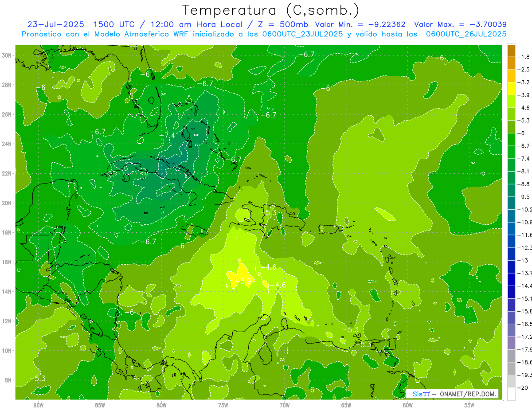532x411 pixels.
Task: Click the 14N latitude axis label
Action: coord(8,291)
